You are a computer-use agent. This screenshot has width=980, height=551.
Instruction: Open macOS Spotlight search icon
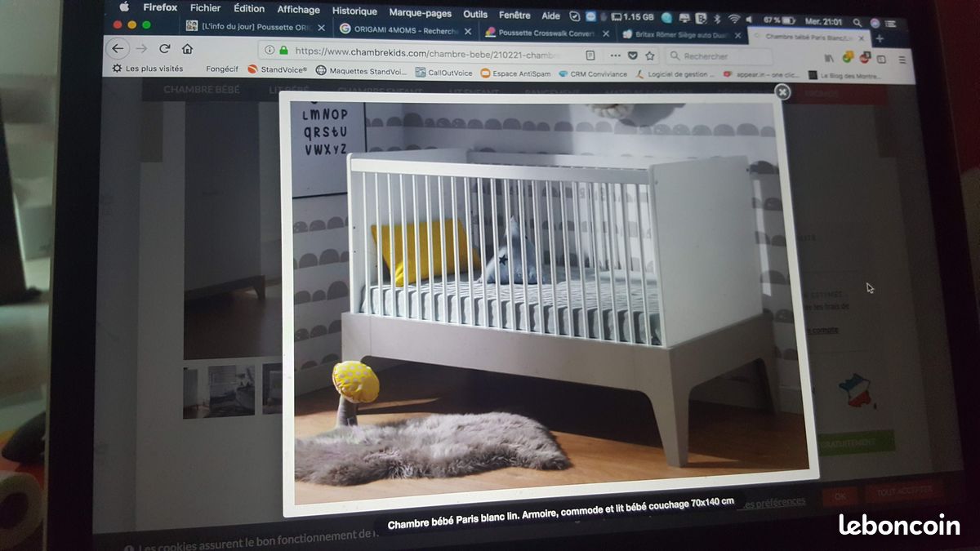tap(857, 22)
